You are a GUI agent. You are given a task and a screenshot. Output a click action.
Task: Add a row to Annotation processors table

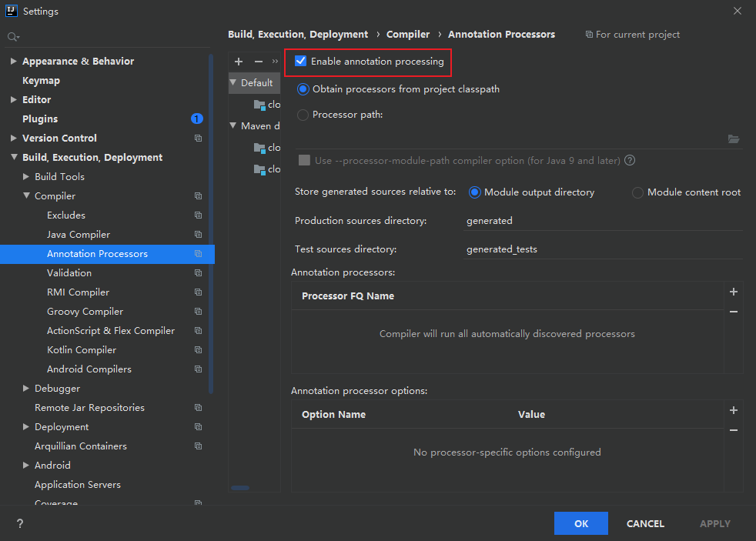tap(734, 292)
